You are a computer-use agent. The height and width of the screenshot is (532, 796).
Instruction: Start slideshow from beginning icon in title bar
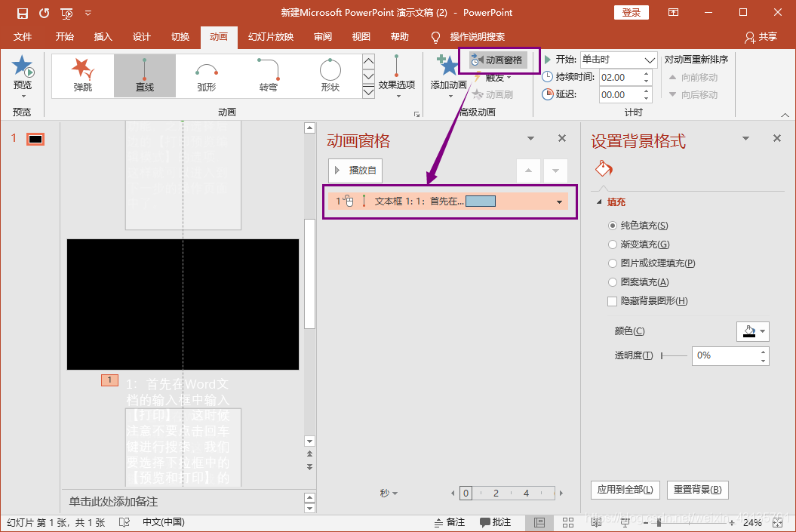click(66, 14)
